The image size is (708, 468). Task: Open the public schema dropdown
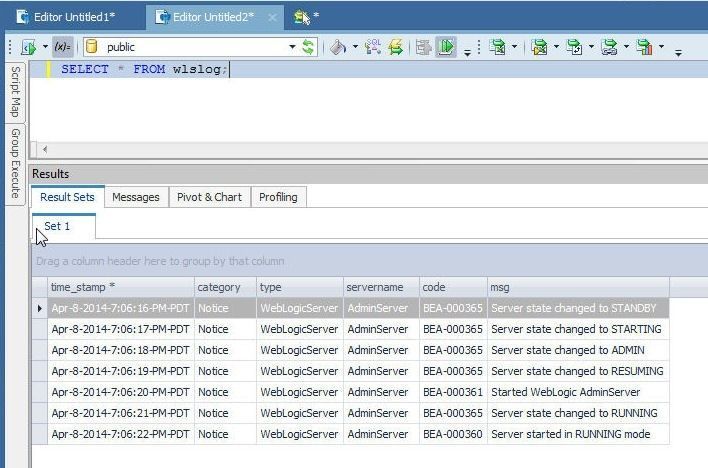[292, 47]
